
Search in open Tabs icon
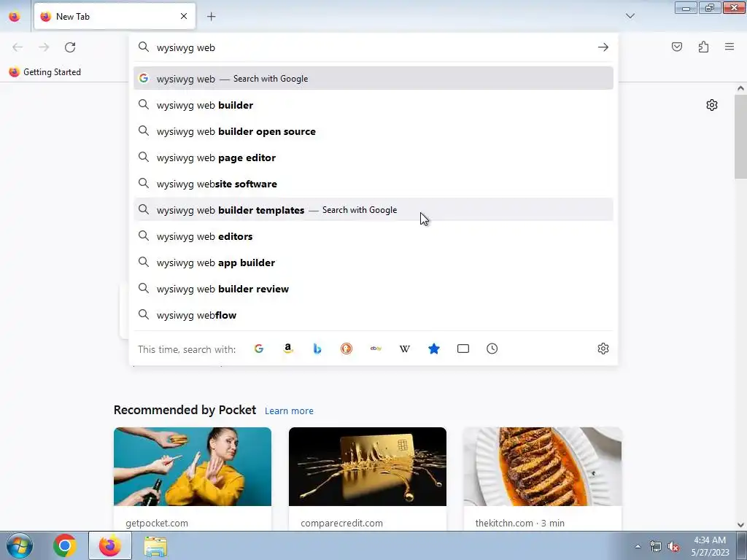coord(463,349)
